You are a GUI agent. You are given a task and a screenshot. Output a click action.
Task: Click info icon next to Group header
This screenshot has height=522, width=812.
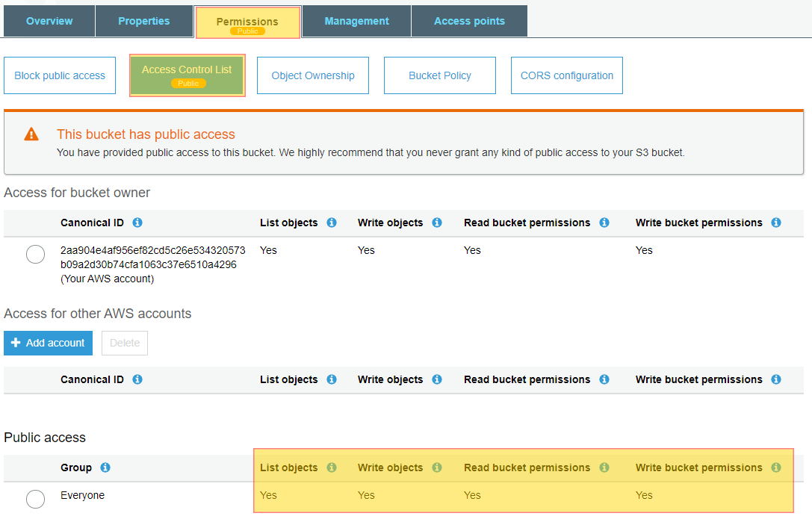[105, 467]
